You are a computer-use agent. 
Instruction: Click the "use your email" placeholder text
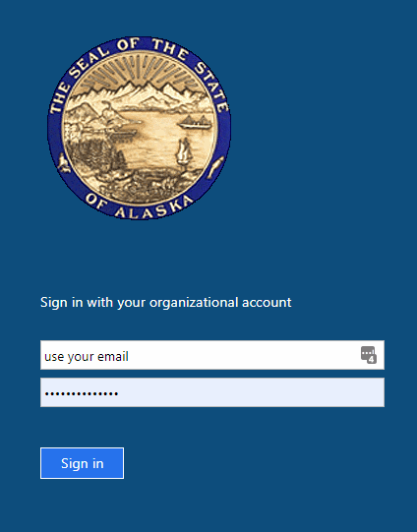[x=87, y=357]
